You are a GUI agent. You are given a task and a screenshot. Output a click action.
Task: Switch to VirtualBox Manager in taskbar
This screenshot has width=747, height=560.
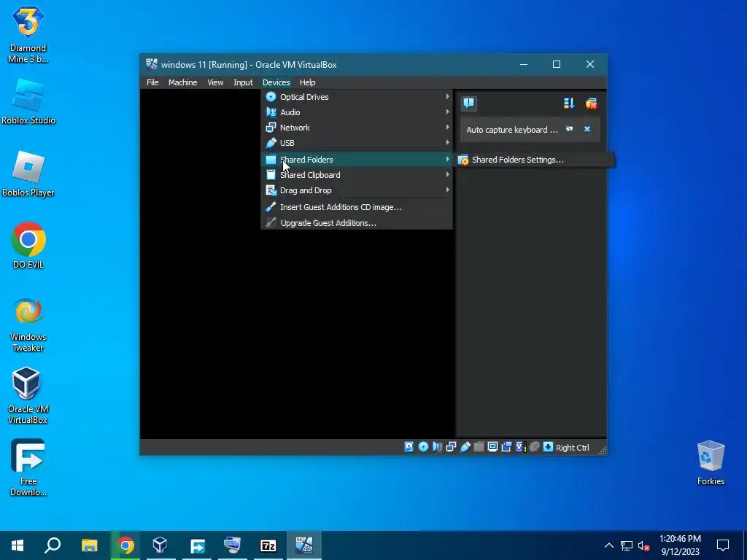(x=160, y=545)
